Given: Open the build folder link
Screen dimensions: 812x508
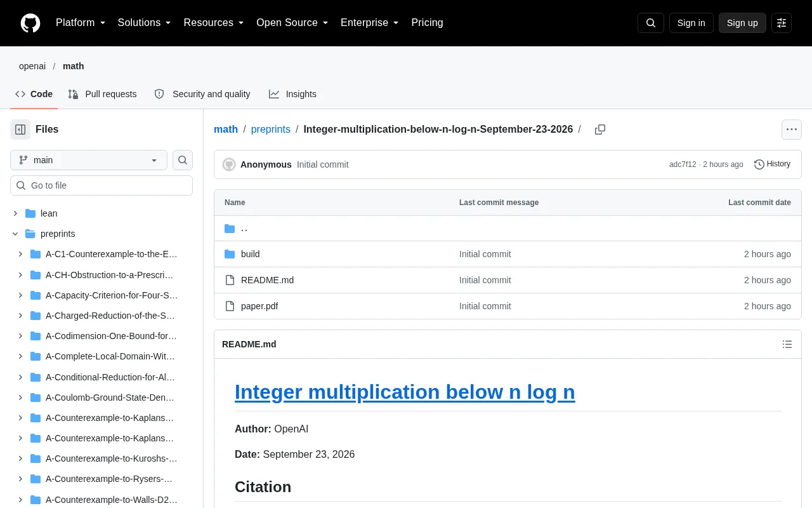Looking at the screenshot, I should [251, 254].
